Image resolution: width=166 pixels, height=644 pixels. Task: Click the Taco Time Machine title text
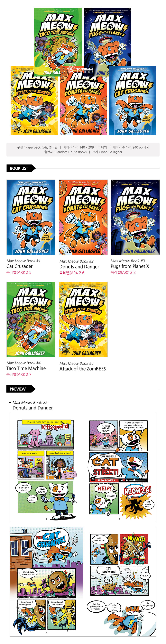(26, 368)
